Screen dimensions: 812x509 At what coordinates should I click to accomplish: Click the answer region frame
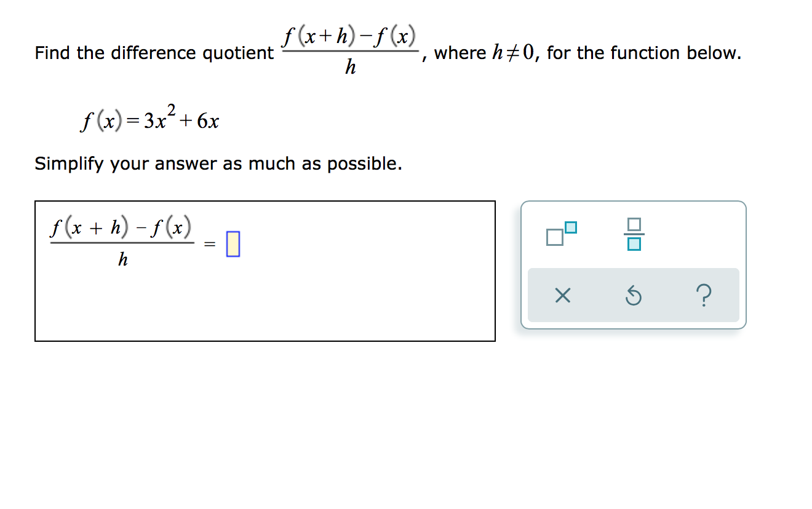click(x=265, y=270)
